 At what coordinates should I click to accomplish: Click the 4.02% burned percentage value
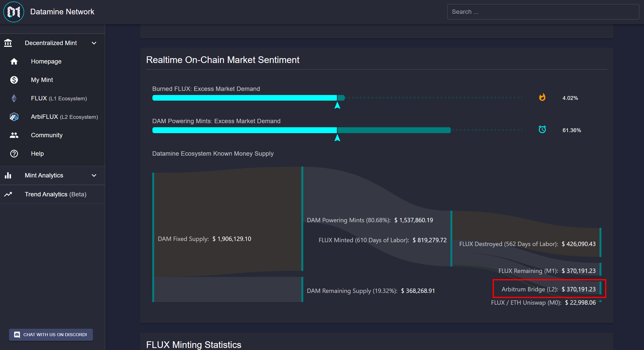(x=570, y=98)
